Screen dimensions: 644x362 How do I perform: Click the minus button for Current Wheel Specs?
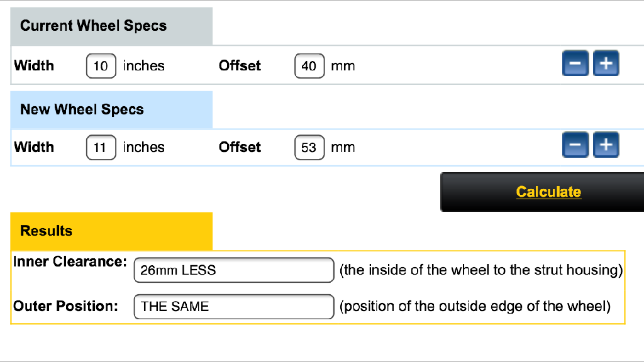[575, 63]
